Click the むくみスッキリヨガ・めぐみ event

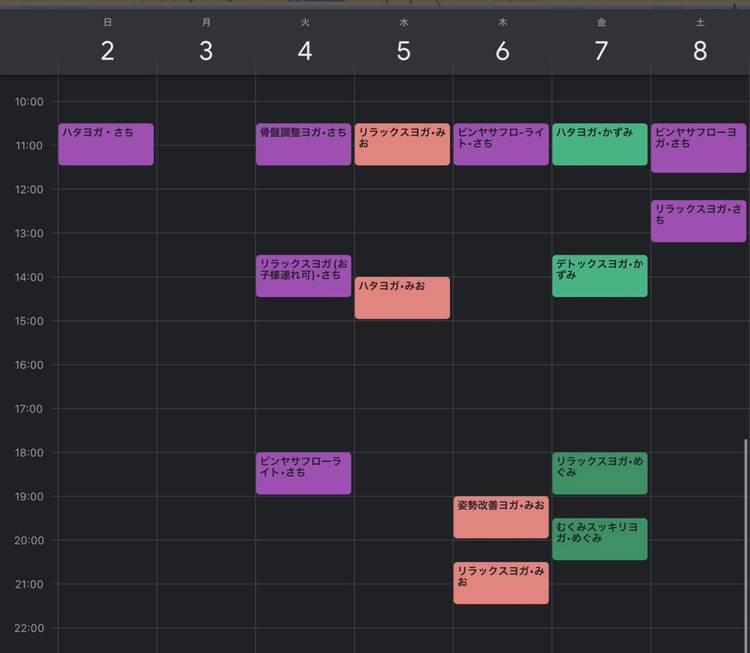point(600,539)
